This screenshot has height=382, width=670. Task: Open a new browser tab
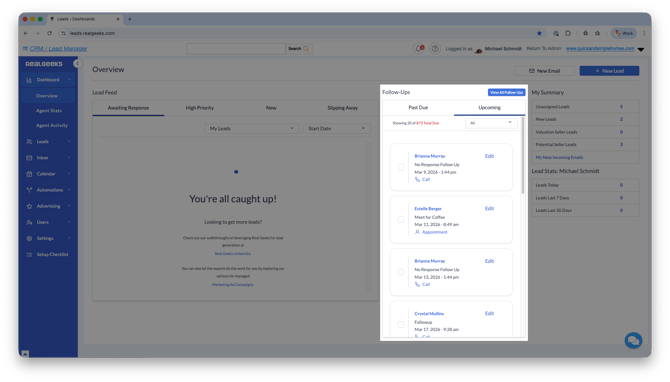tap(130, 19)
